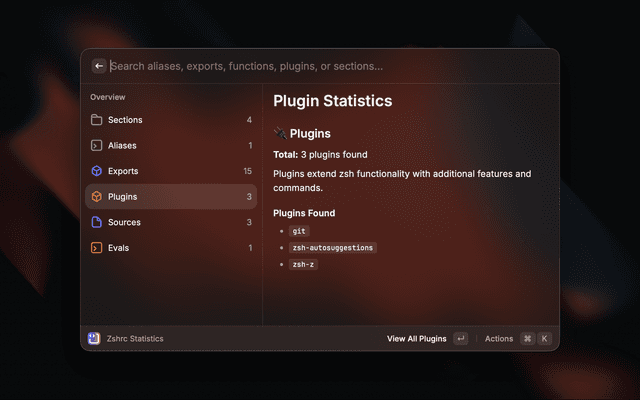Click the Evals terminal icon
The height and width of the screenshot is (400, 640).
pos(97,248)
